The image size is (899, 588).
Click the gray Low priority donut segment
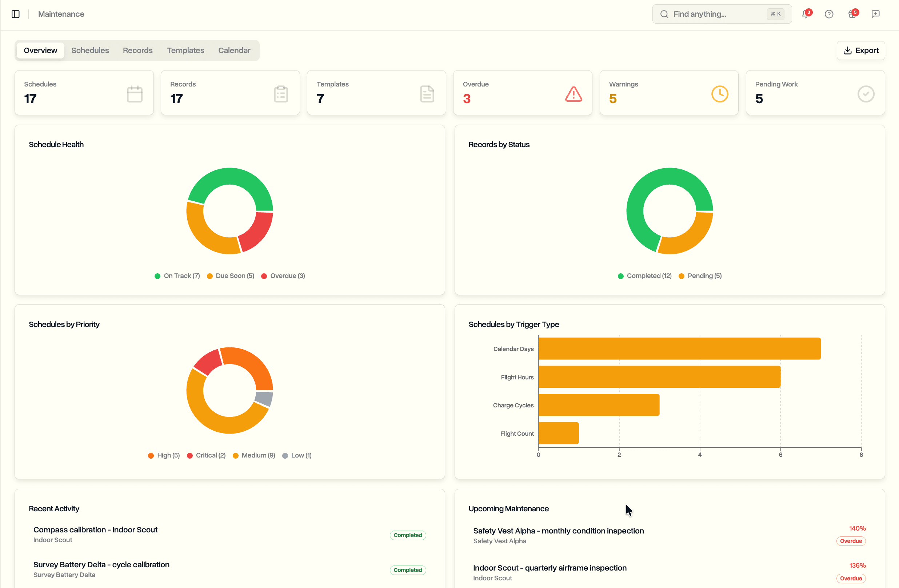coord(264,399)
